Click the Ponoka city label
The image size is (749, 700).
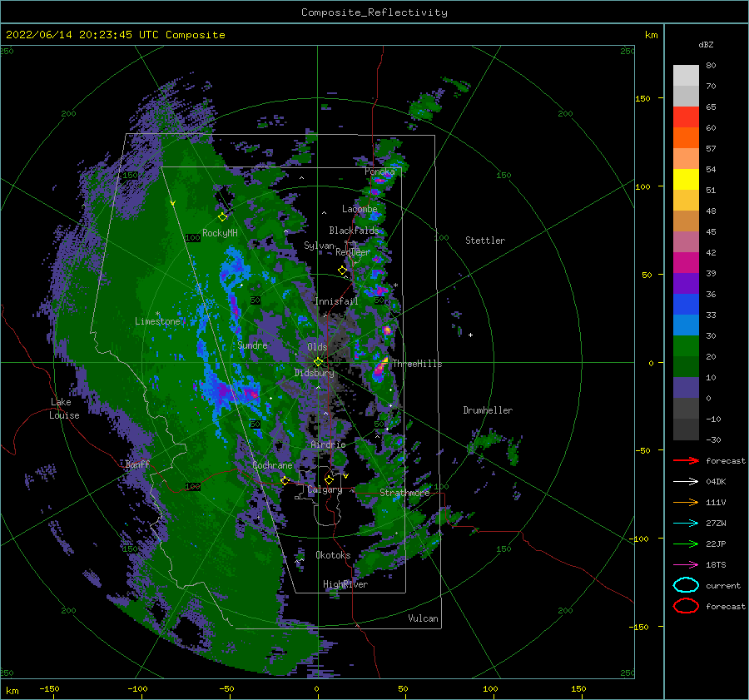(x=379, y=171)
